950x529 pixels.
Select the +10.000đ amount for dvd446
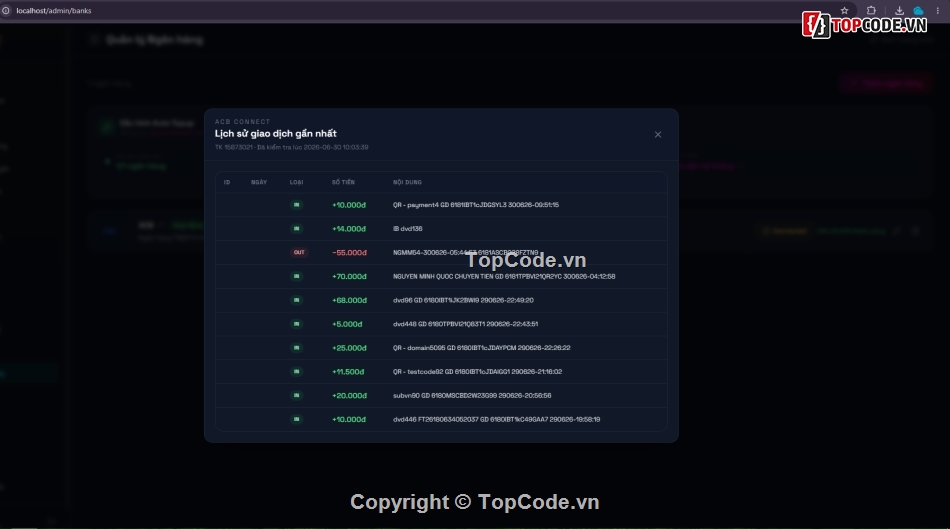[349, 419]
